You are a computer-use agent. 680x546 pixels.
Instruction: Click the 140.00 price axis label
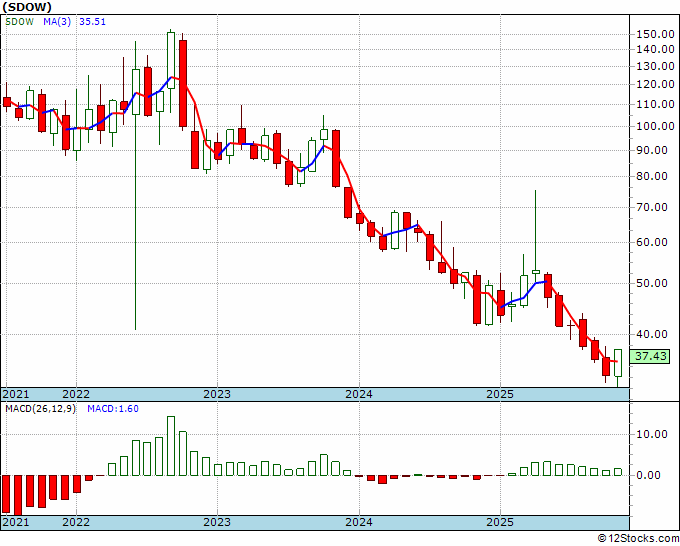tap(655, 49)
